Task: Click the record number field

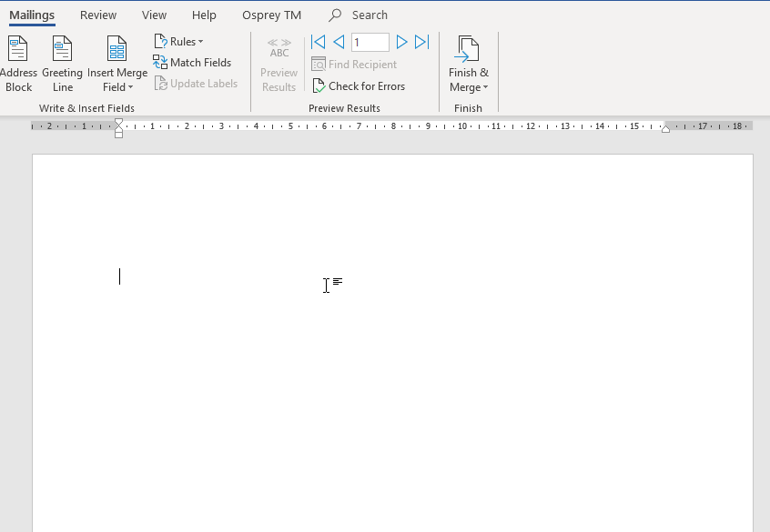Action: click(x=370, y=42)
